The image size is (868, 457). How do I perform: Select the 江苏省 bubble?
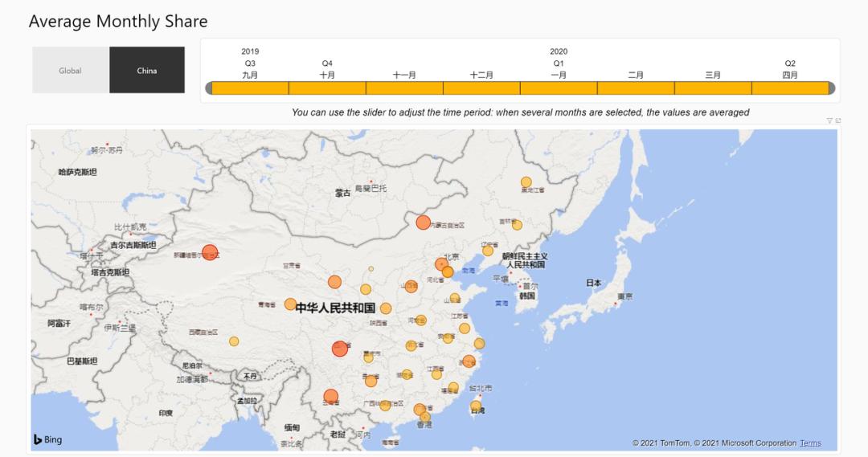point(465,328)
